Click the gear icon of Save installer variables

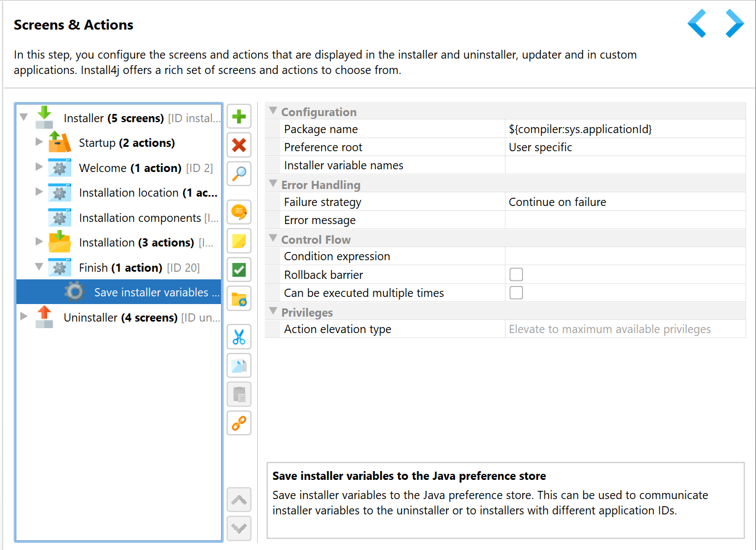click(75, 292)
